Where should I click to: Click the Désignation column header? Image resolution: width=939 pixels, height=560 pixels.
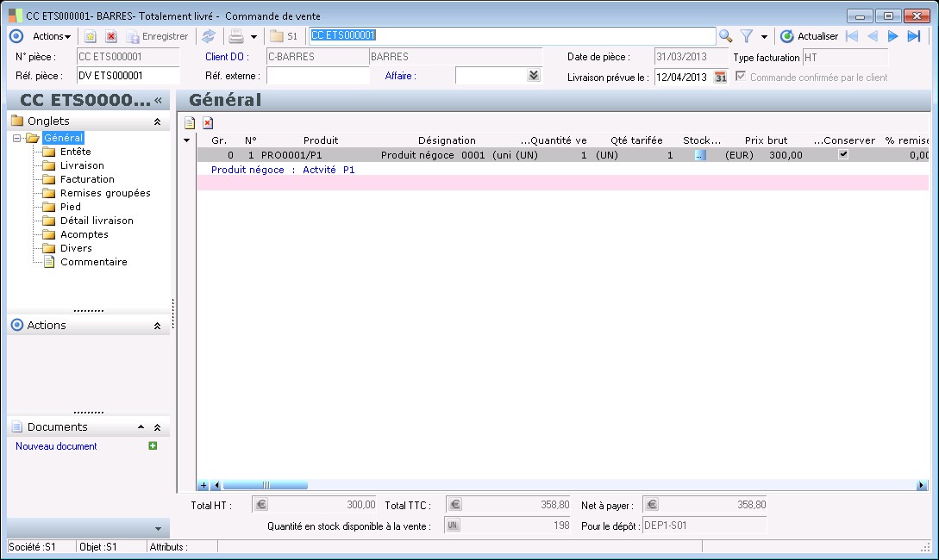tap(447, 140)
